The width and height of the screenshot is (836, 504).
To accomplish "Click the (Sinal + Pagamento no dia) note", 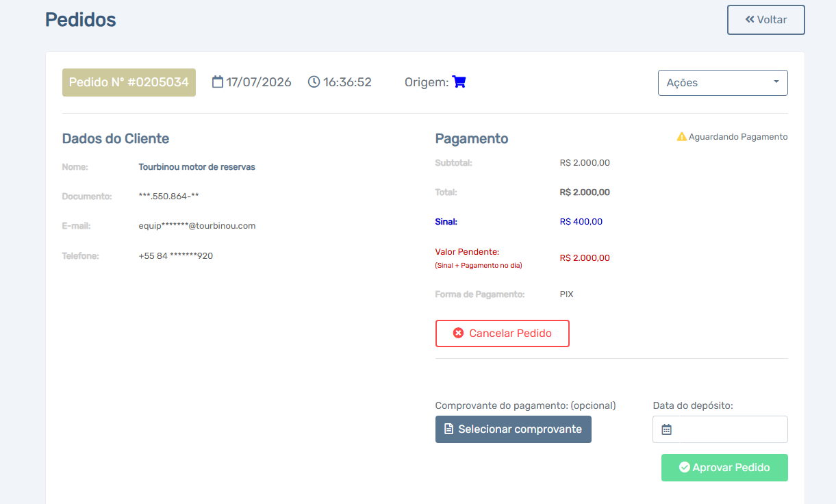I will 479,266.
